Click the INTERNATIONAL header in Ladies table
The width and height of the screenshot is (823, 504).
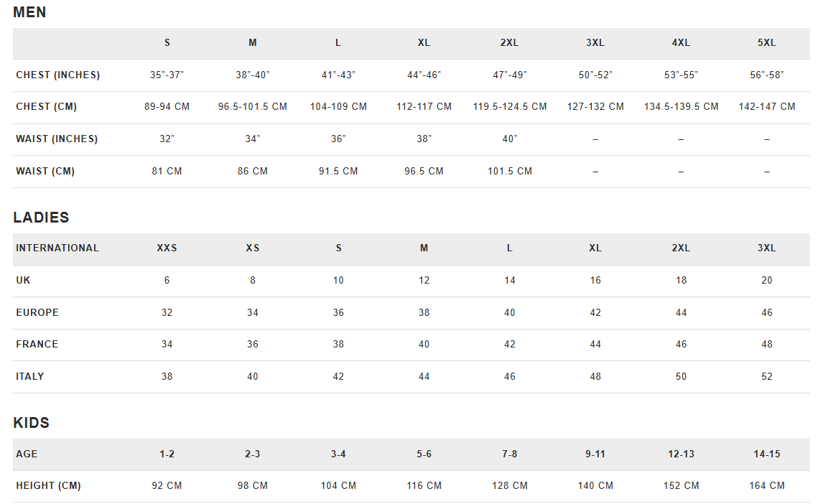tap(57, 248)
